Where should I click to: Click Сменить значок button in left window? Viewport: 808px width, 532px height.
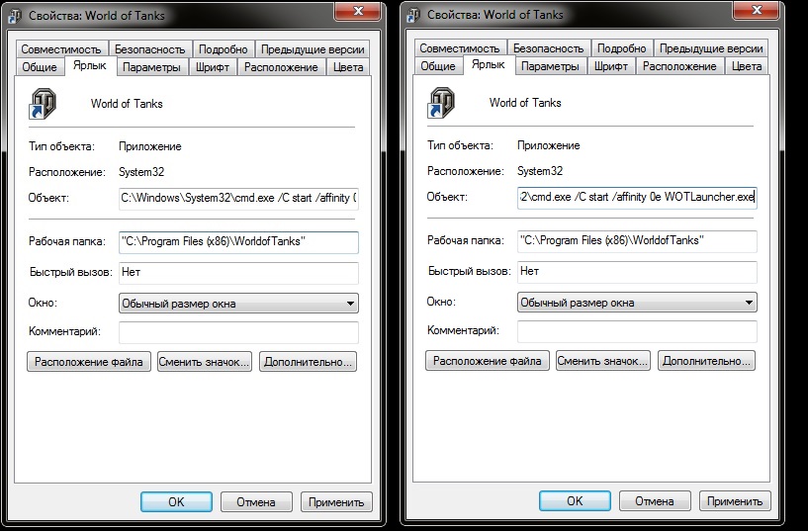pos(205,362)
